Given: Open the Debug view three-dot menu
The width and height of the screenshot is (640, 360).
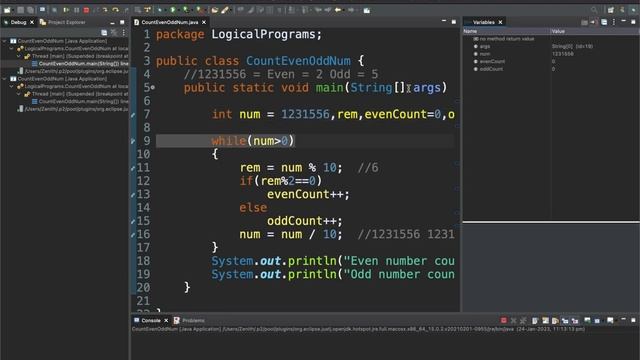Looking at the screenshot, I should click(124, 32).
